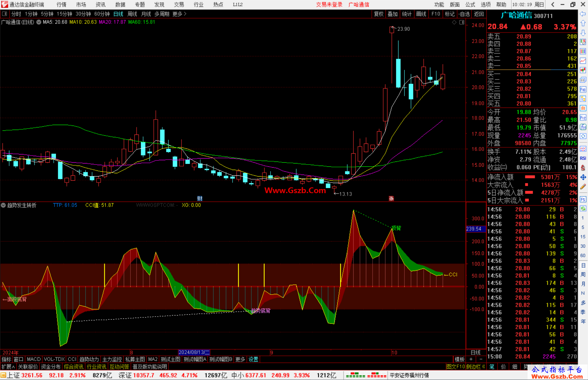The height and width of the screenshot is (380, 588).
Task: Click the blue four-way move arrows icon
Action: click(583, 177)
